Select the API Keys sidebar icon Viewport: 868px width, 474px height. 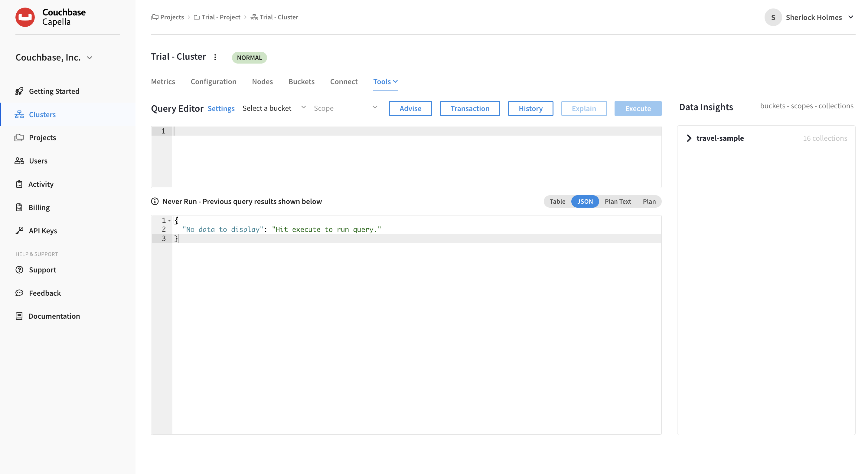point(20,231)
